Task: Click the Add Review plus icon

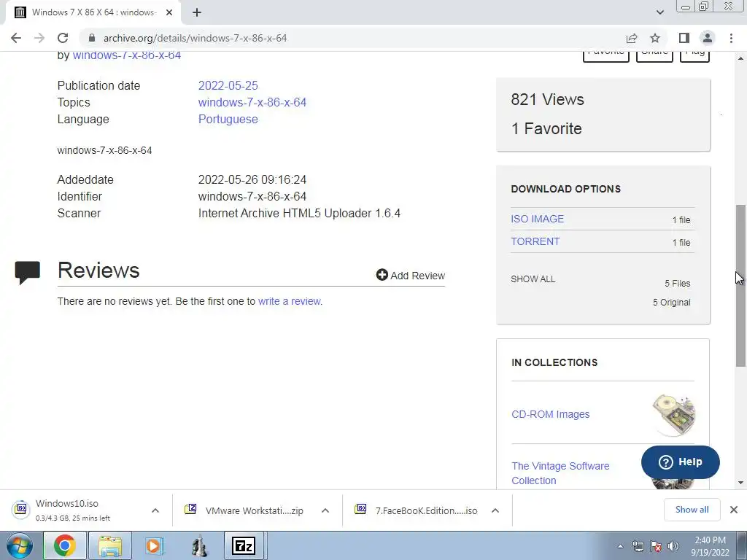Action: click(x=382, y=275)
